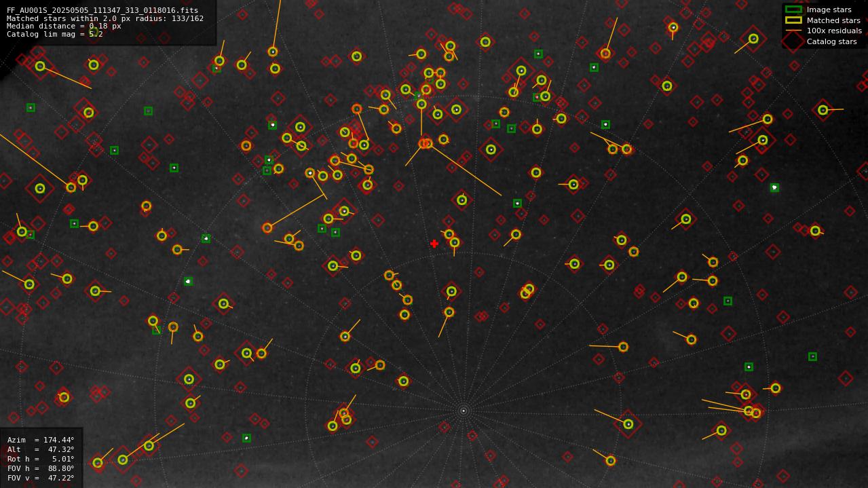
Task: Click the 'Catalog lim mag = 5.2' text
Action: tap(55, 34)
